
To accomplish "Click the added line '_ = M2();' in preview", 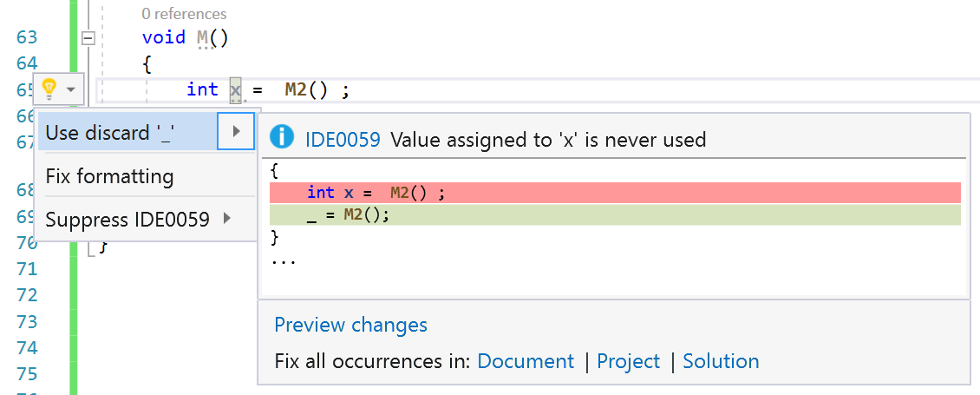I will [x=615, y=214].
